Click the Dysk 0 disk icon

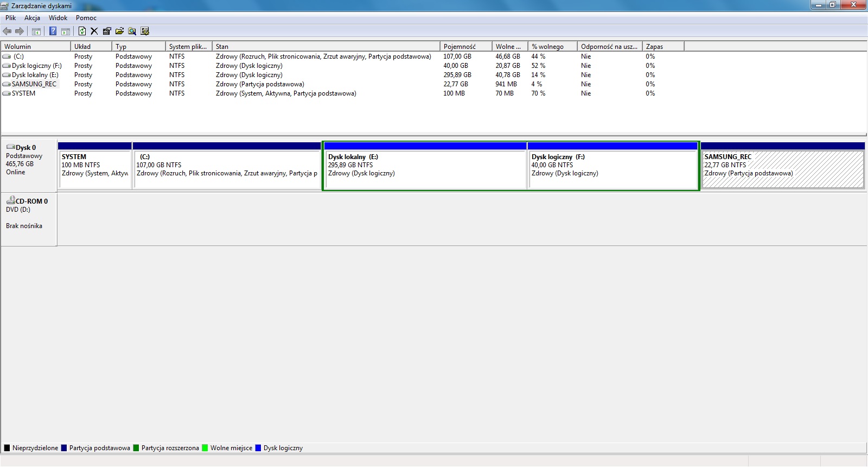click(10, 147)
